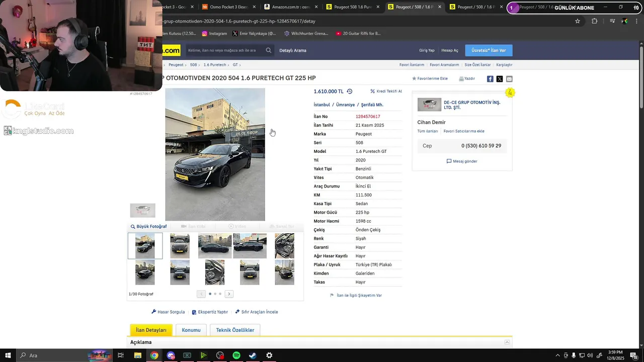Viewport: 644px width, 362px height.
Task: Click the Ücretsiz İlan Ver button
Action: (489, 50)
